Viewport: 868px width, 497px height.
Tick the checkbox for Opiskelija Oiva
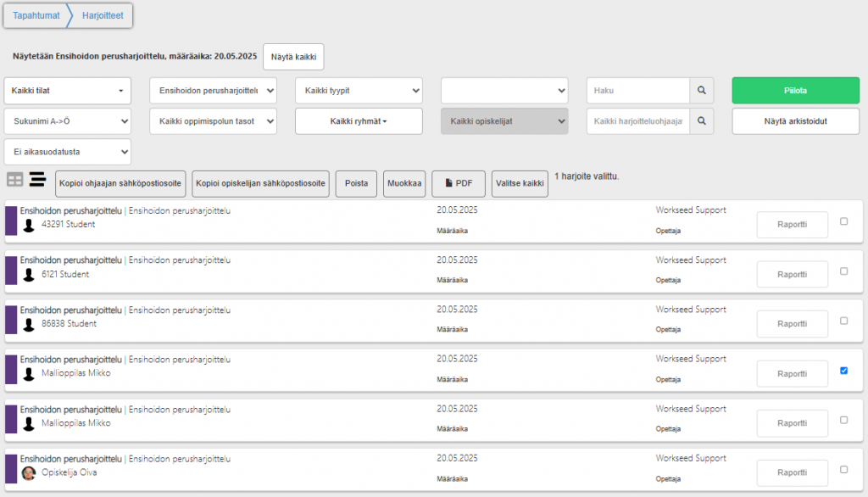coord(843,469)
